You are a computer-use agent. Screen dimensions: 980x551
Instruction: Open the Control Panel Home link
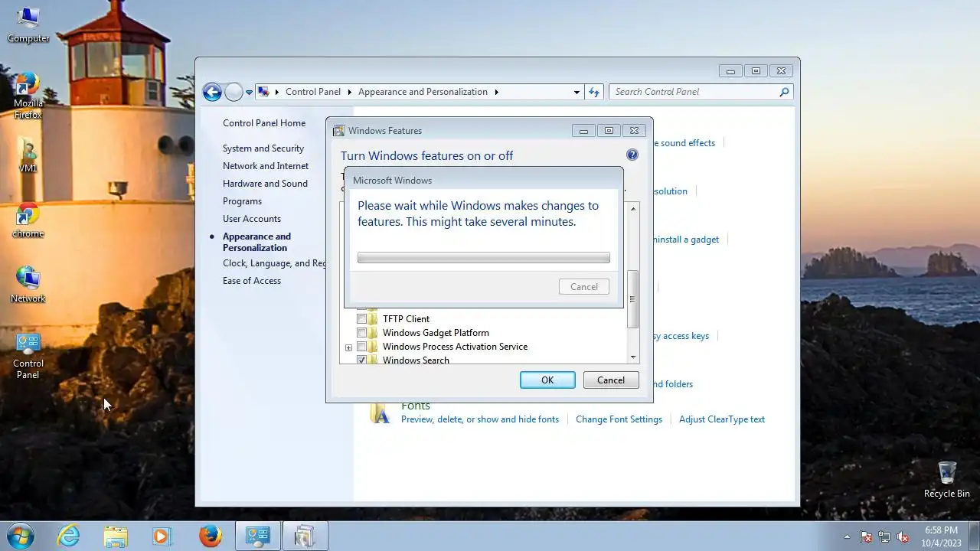click(264, 123)
